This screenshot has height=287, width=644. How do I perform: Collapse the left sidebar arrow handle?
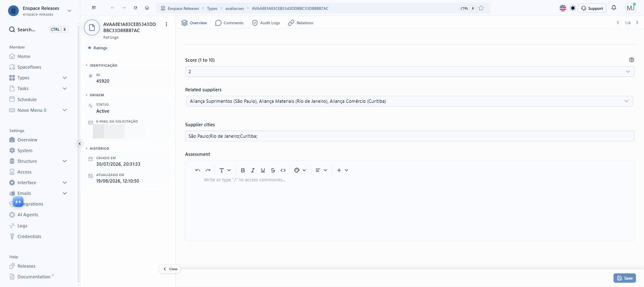(x=80, y=144)
